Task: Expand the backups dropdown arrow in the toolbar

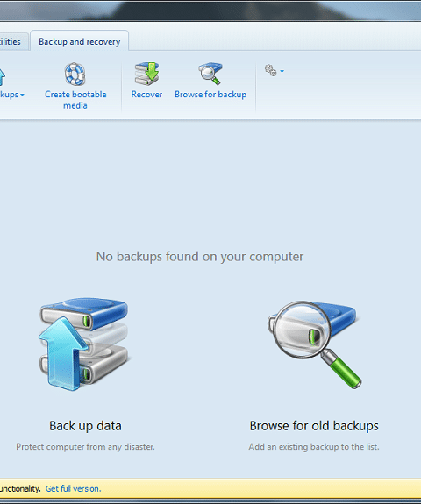Action: 22,95
